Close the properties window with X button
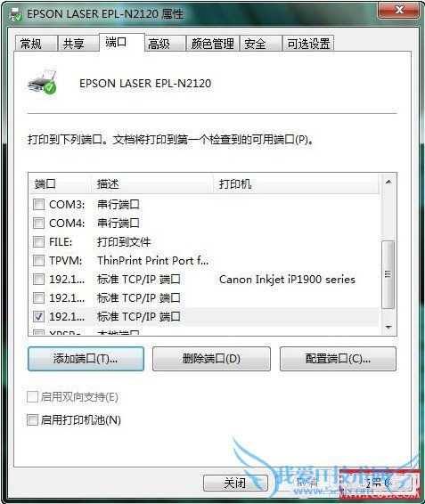The width and height of the screenshot is (425, 504). (x=399, y=10)
